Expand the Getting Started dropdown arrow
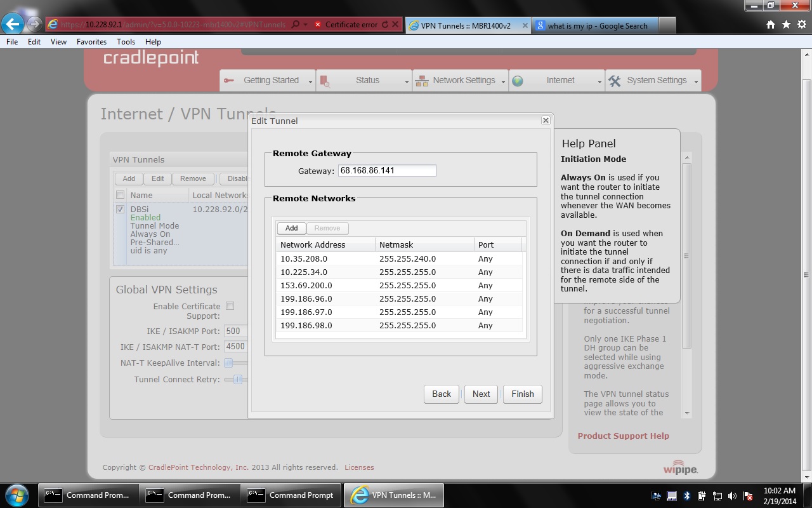 point(310,82)
